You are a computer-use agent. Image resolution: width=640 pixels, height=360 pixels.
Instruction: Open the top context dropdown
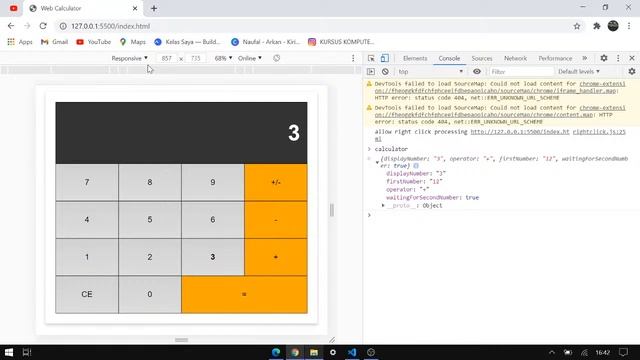pos(431,71)
